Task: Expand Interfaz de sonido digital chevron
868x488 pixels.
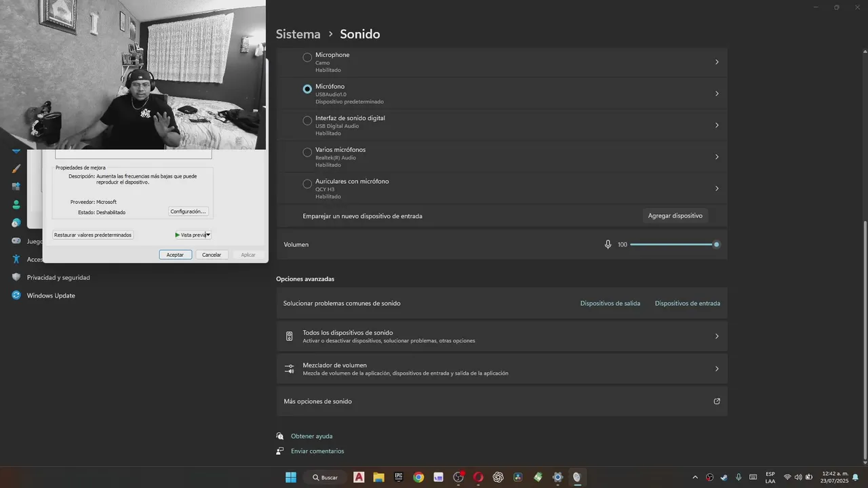Action: 717,125
